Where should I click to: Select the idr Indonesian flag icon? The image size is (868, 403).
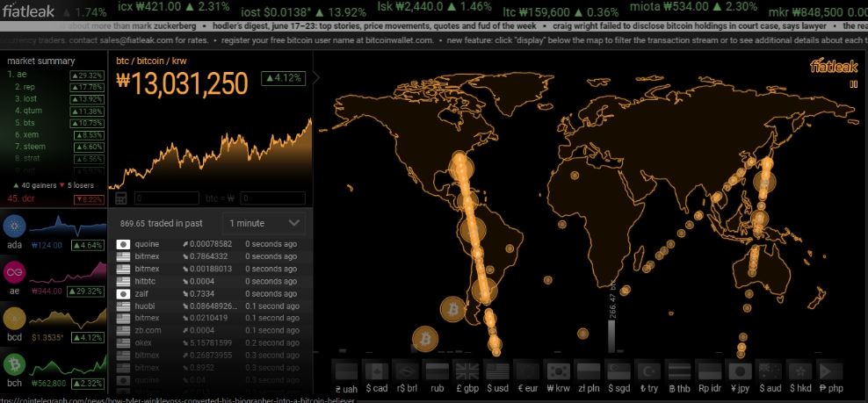709,371
